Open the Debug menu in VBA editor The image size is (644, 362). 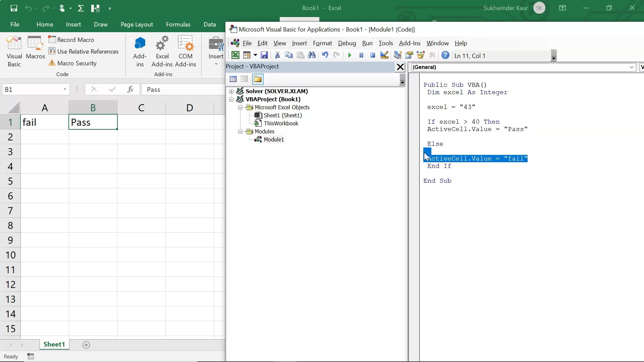click(347, 43)
